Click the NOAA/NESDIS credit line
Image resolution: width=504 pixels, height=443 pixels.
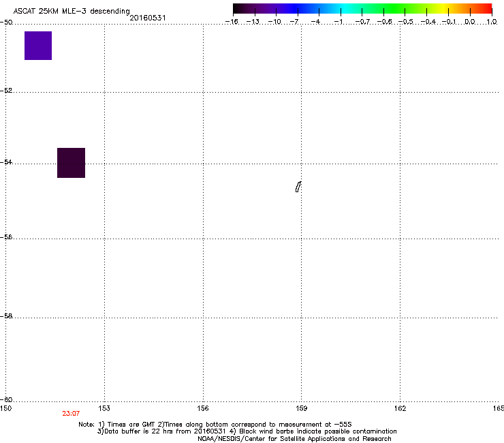tap(294, 439)
